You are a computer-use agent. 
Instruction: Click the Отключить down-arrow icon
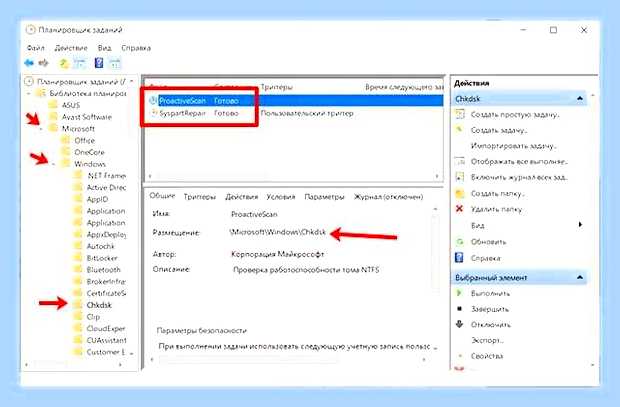coord(459,324)
